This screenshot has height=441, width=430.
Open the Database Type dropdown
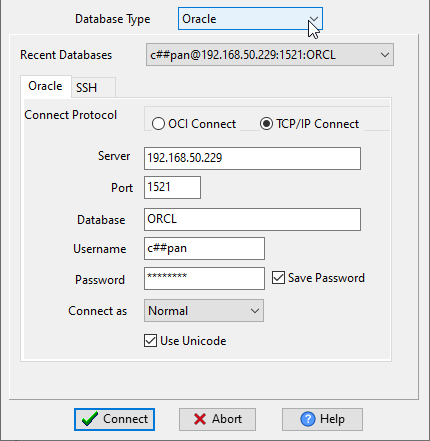[x=250, y=19]
